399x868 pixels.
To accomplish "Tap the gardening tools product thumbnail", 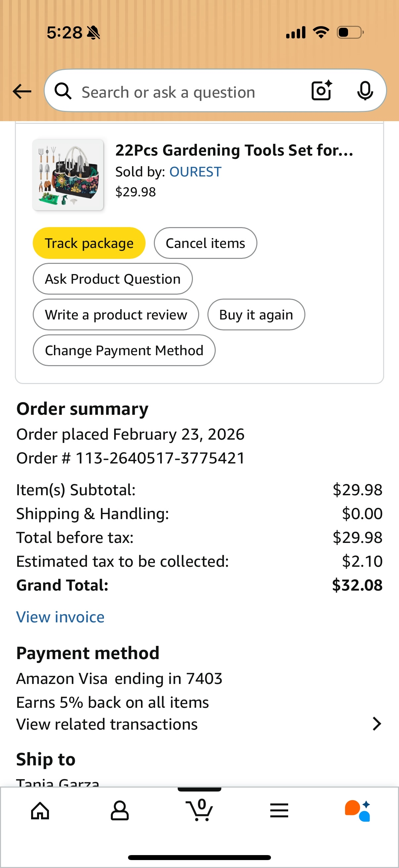I will point(68,175).
